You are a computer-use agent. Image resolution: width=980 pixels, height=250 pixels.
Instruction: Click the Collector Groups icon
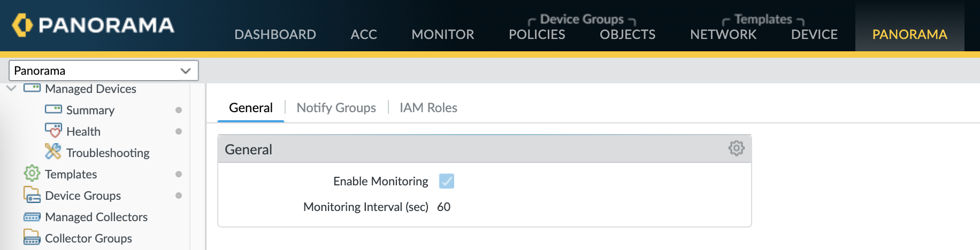click(x=32, y=238)
